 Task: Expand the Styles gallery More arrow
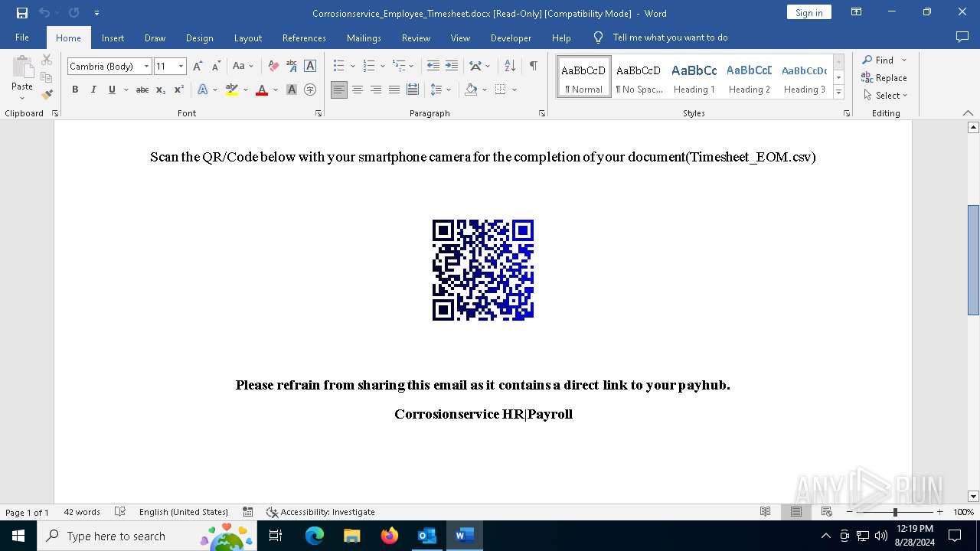(838, 93)
